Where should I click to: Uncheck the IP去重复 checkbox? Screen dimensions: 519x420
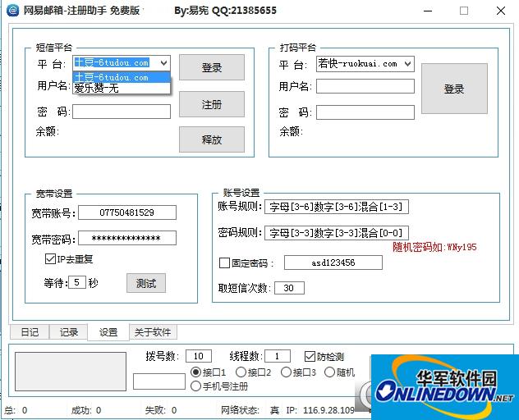pos(50,258)
